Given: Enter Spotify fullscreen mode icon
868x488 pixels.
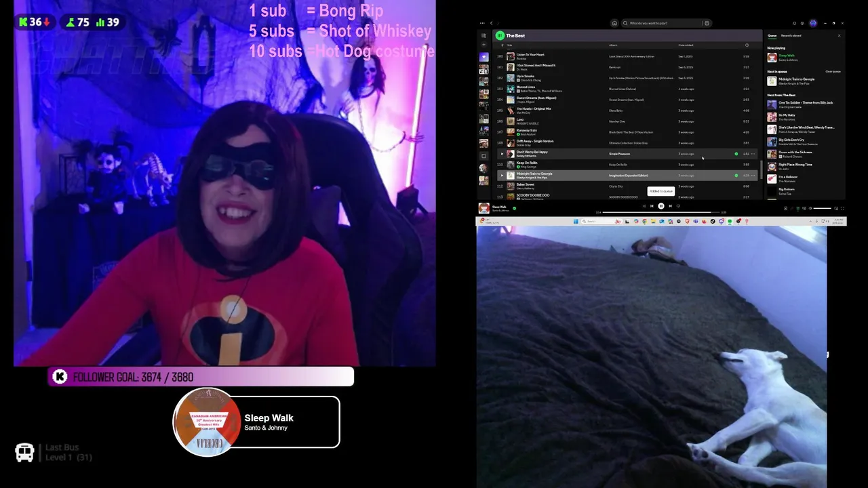Looking at the screenshot, I should [x=842, y=208].
